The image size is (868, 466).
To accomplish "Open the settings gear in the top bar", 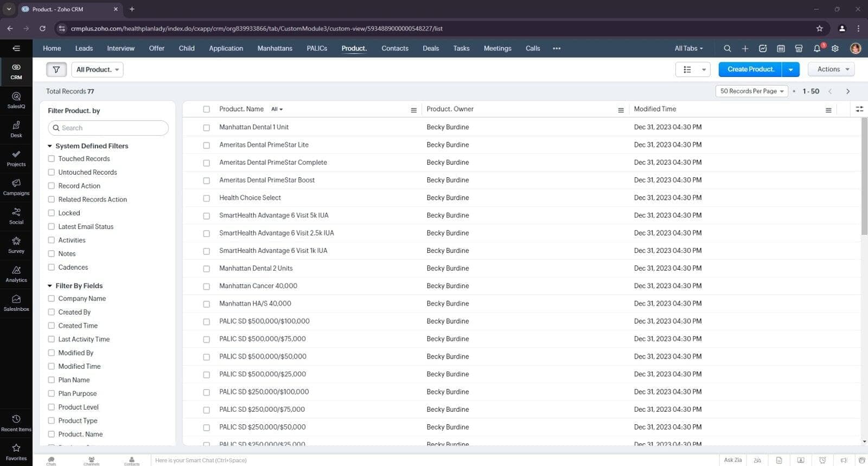I will (x=835, y=48).
